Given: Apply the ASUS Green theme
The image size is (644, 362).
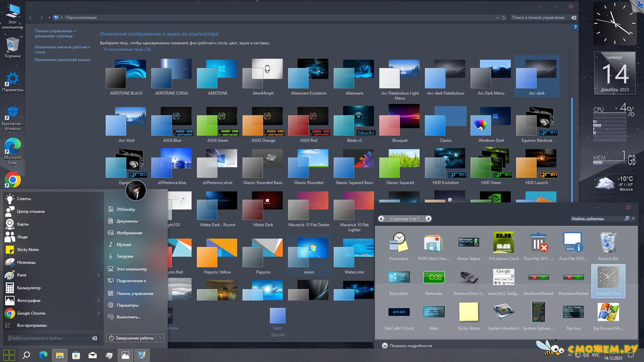Looking at the screenshot, I should click(x=218, y=124).
